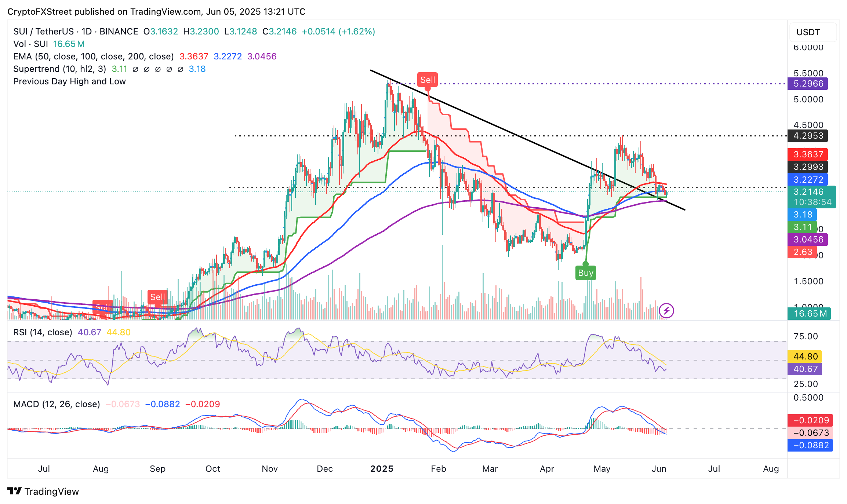Click the 5.2966 purple price label
847x504 pixels.
tap(808, 84)
